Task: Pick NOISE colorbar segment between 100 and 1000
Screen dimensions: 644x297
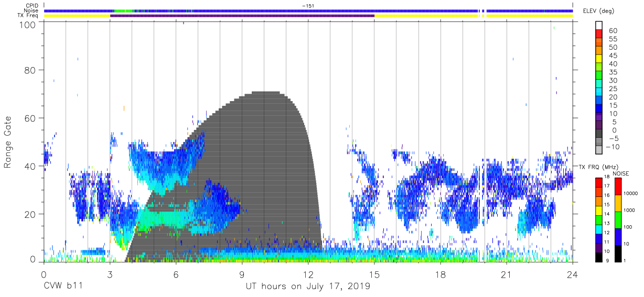Action: click(618, 220)
